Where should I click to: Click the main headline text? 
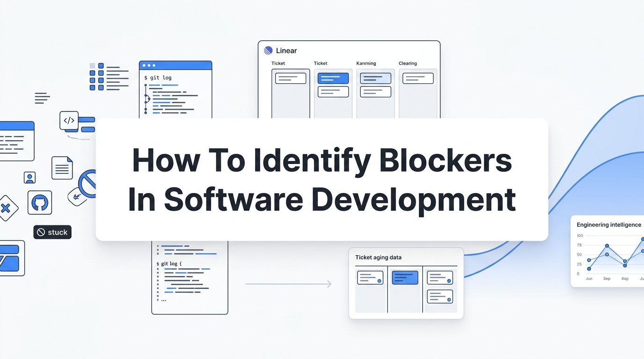[322, 180]
